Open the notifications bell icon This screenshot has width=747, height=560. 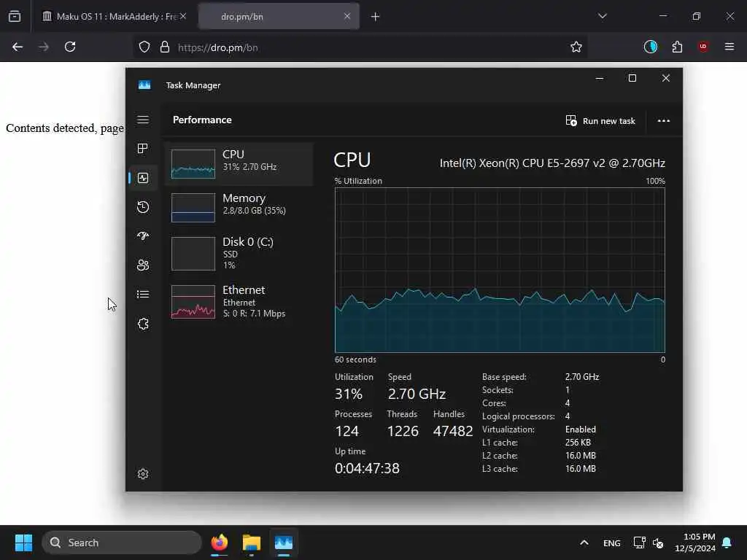point(727,542)
